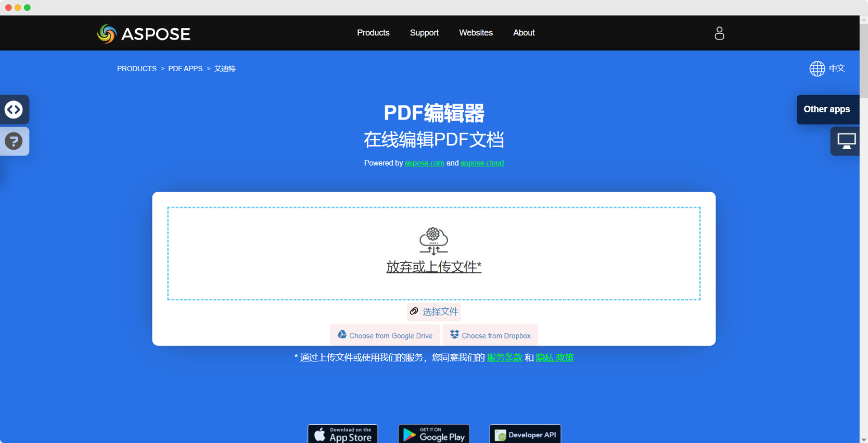Click the globe language icon
Image resolution: width=868 pixels, height=443 pixels.
coord(817,69)
